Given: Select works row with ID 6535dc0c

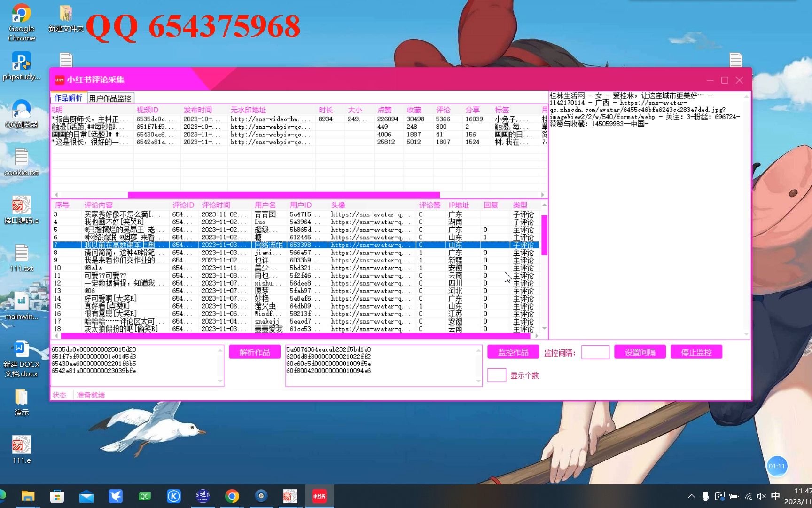Looking at the screenshot, I should 299,119.
